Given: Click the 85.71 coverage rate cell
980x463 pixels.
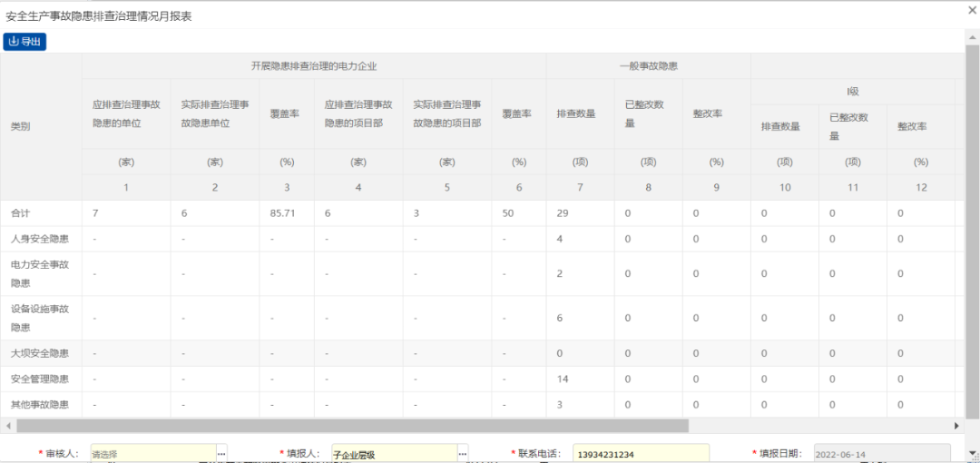Looking at the screenshot, I should 287,213.
